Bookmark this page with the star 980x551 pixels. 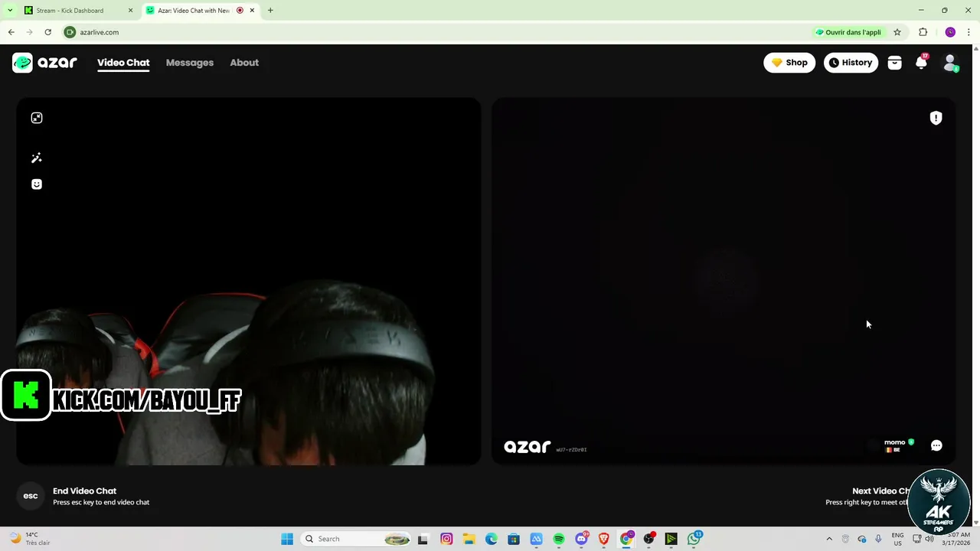(x=897, y=32)
